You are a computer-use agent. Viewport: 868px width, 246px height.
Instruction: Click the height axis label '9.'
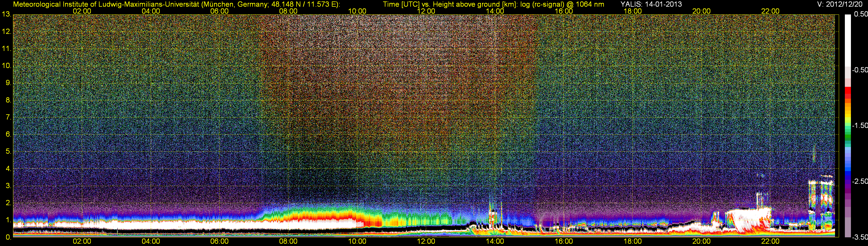8,83
